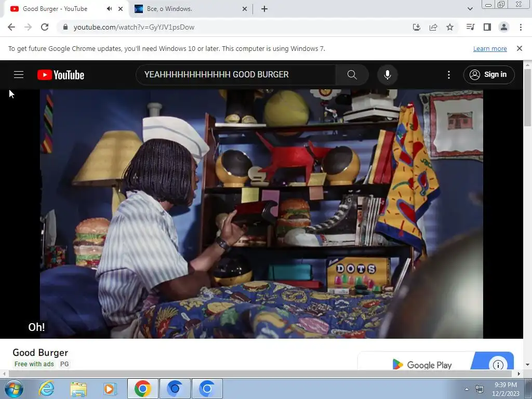Switch to Good Burger - YouTube tab
The image size is (532, 399).
pyautogui.click(x=66, y=9)
